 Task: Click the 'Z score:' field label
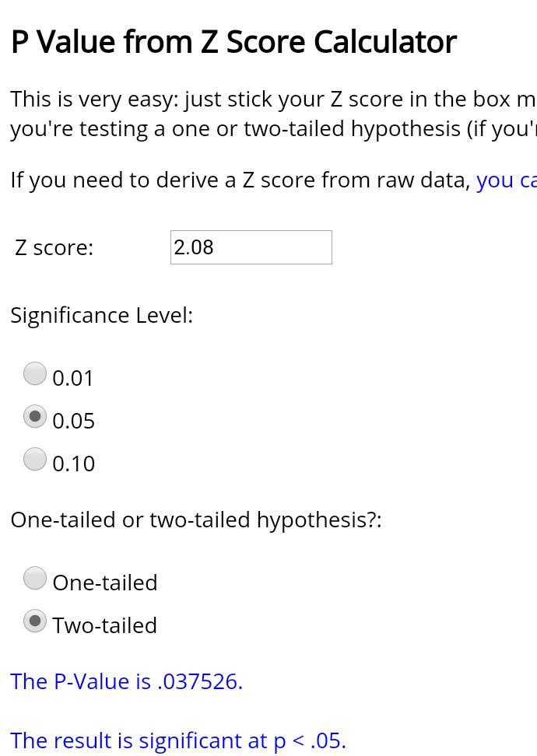(x=54, y=247)
